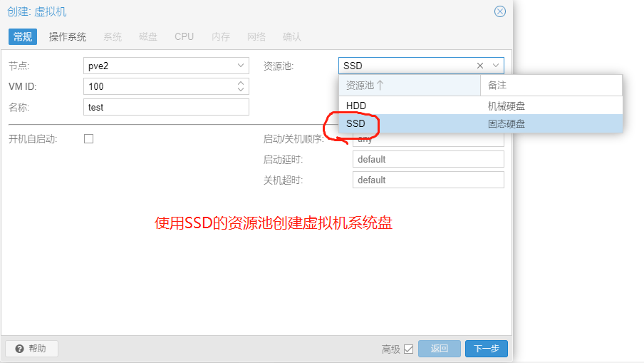Close the create virtual machine dialog

tap(500, 11)
